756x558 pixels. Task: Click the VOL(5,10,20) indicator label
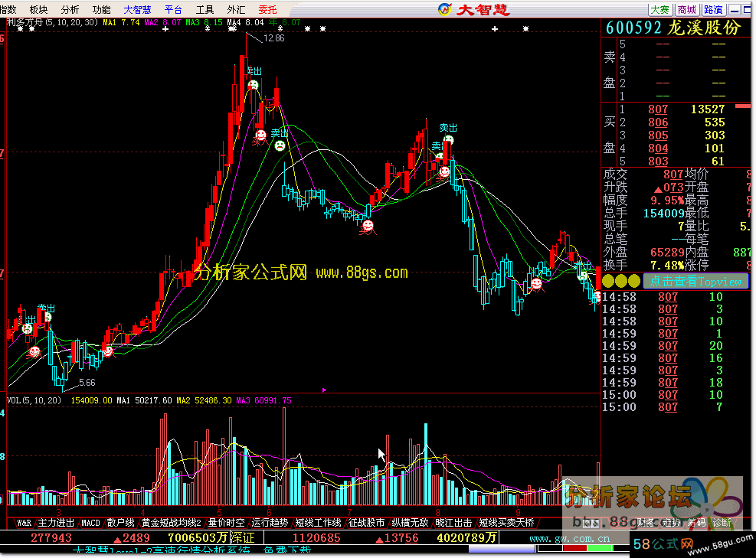(x=34, y=400)
